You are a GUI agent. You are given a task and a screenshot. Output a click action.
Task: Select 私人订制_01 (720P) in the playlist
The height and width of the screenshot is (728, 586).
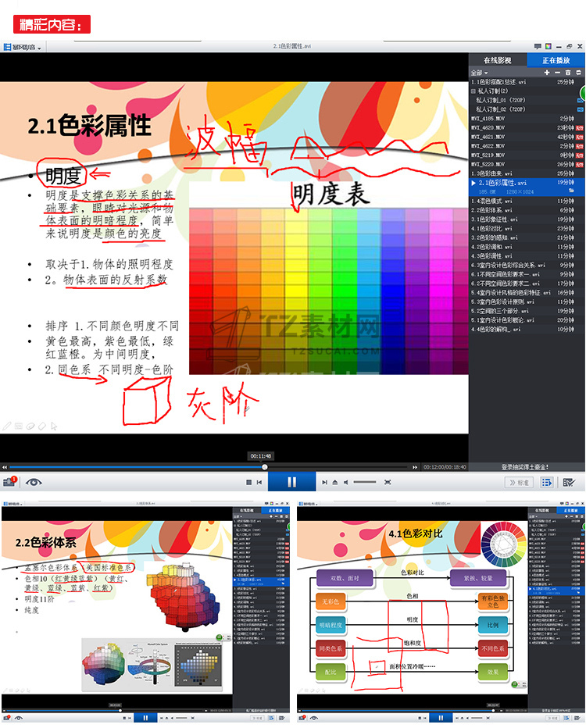[x=527, y=100]
